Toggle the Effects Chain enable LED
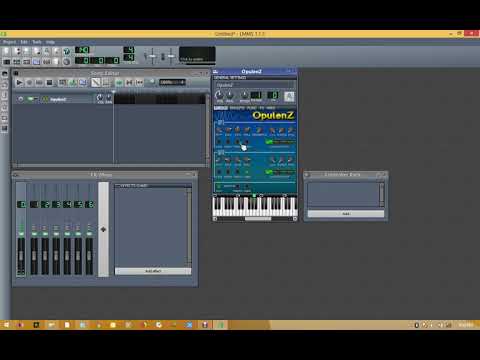 tap(118, 186)
